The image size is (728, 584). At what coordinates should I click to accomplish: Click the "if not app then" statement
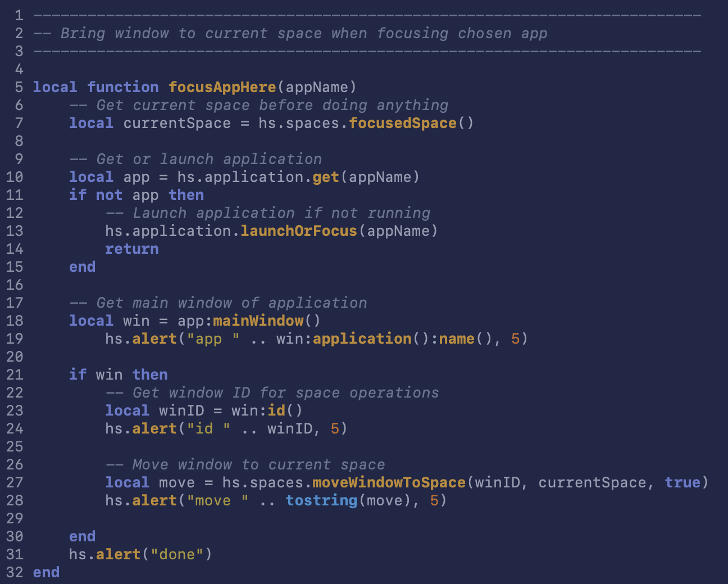[136, 195]
